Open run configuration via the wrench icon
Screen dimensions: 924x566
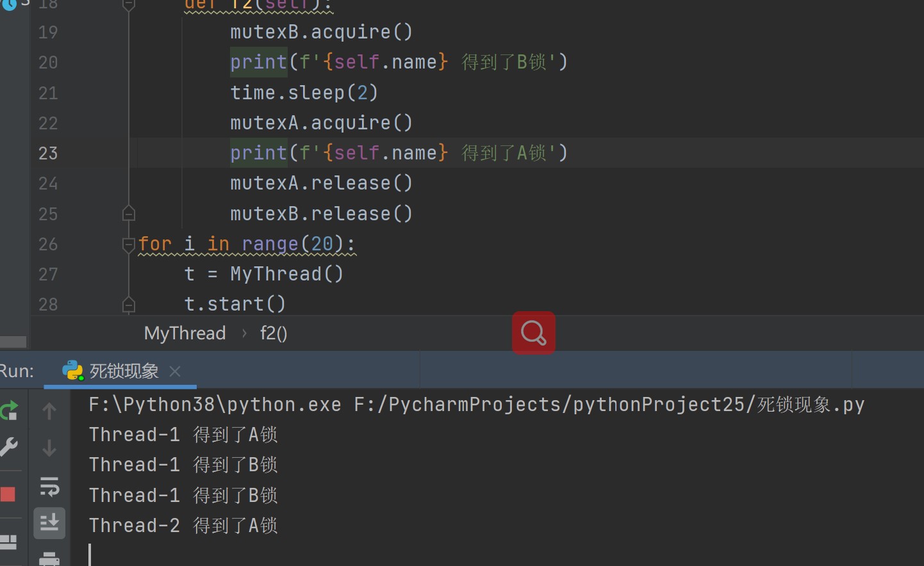[x=9, y=447]
